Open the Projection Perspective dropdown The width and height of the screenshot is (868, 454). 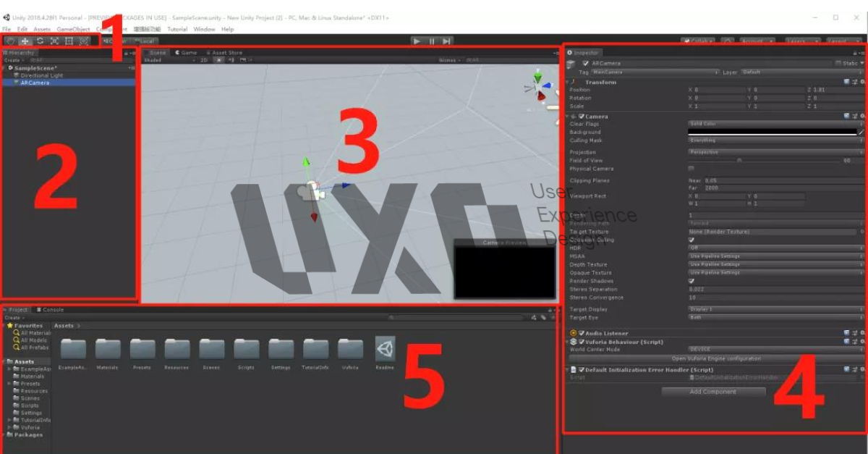click(775, 153)
